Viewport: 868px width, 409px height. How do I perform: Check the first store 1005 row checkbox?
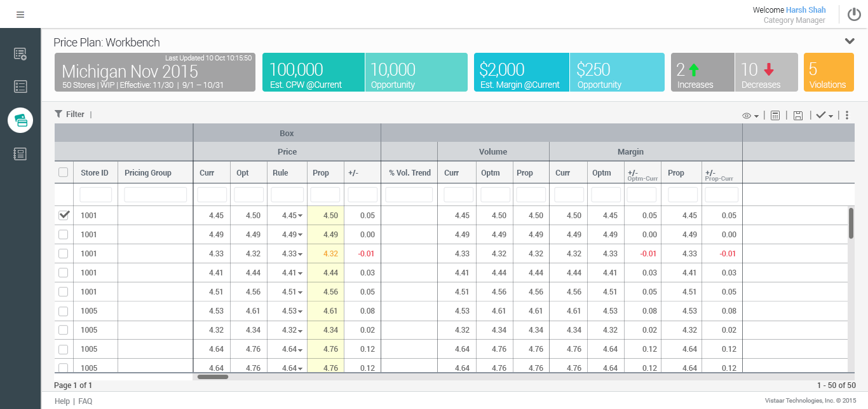pos(64,311)
